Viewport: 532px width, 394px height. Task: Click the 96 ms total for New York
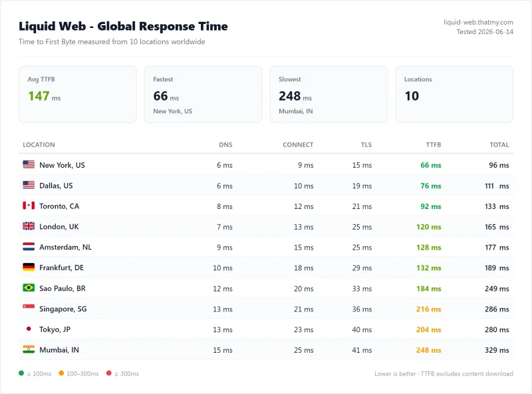(499, 165)
